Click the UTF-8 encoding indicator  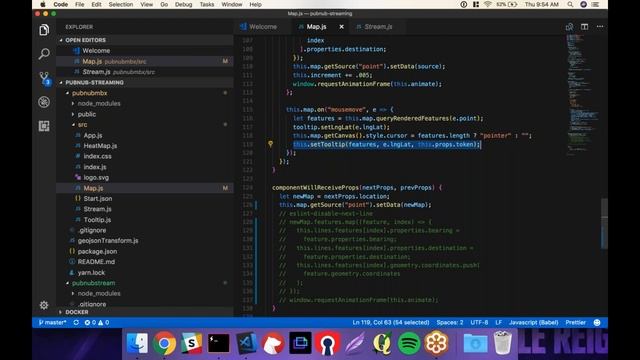[x=479, y=322]
